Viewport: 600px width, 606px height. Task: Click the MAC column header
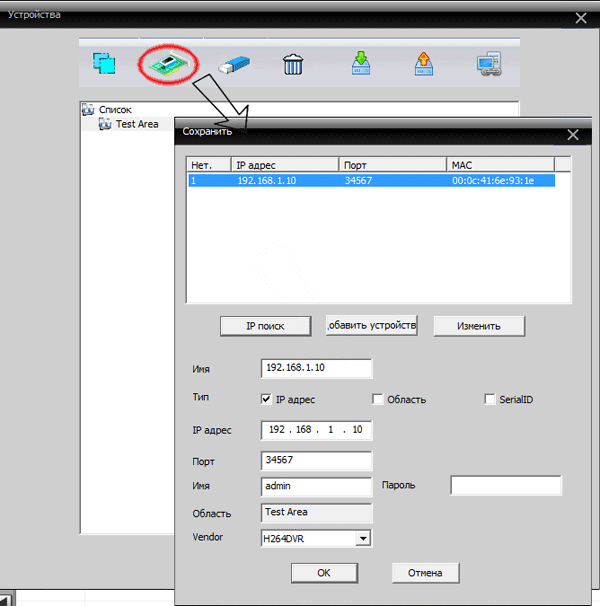pyautogui.click(x=501, y=165)
